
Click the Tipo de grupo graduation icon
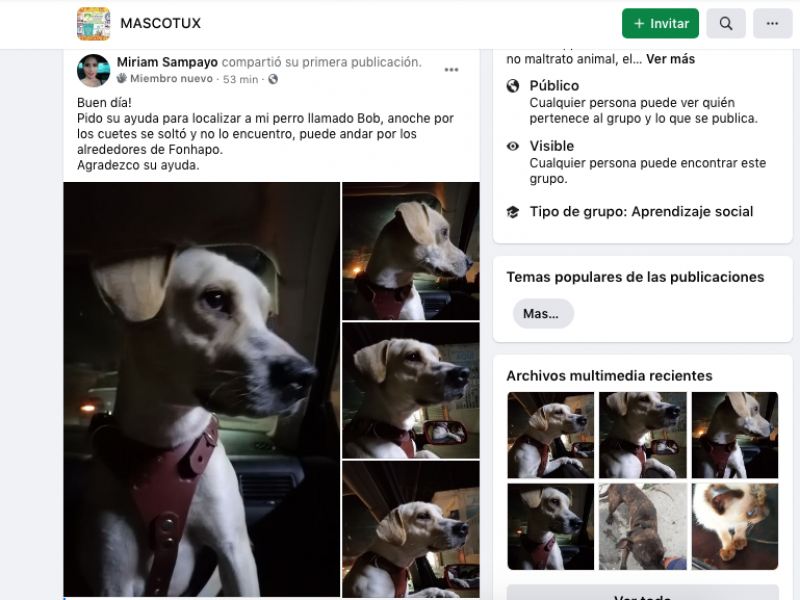click(513, 212)
